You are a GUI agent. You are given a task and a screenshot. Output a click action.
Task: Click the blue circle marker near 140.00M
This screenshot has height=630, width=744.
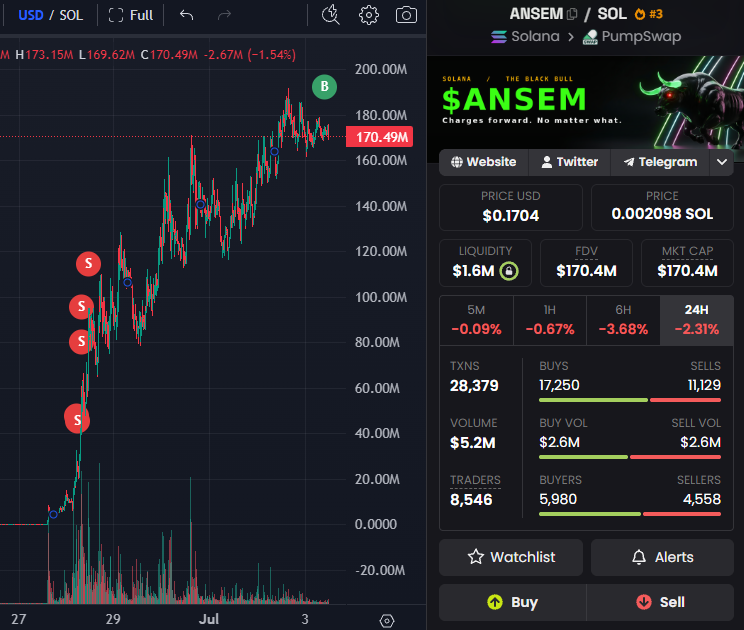coord(200,204)
